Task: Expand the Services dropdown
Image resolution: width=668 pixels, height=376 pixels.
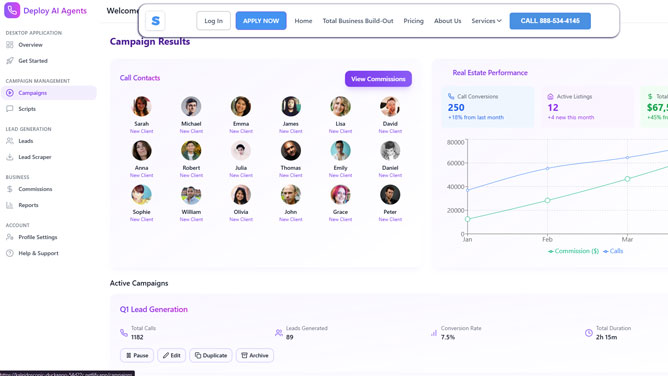Action: pos(486,20)
